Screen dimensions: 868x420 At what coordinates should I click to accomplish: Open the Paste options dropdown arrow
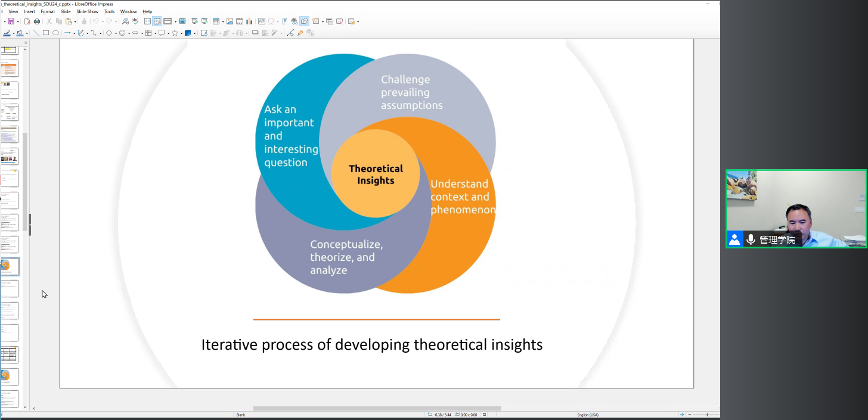[76, 22]
